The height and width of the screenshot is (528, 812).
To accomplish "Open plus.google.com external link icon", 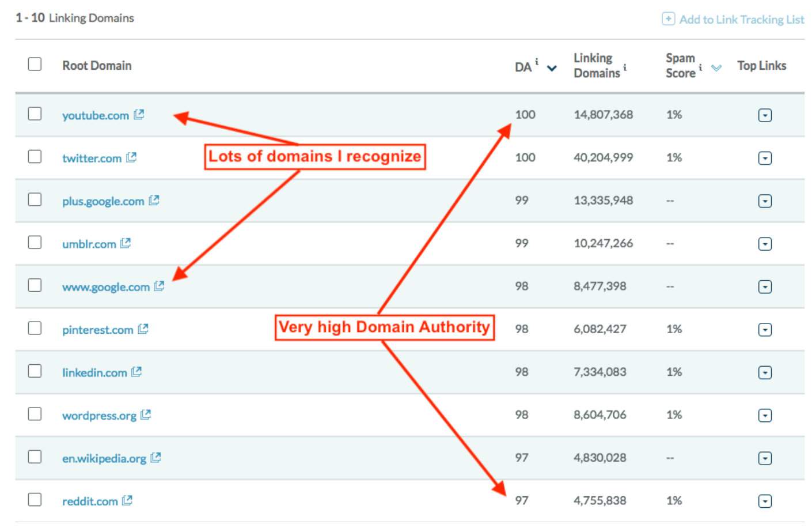I will [x=154, y=200].
